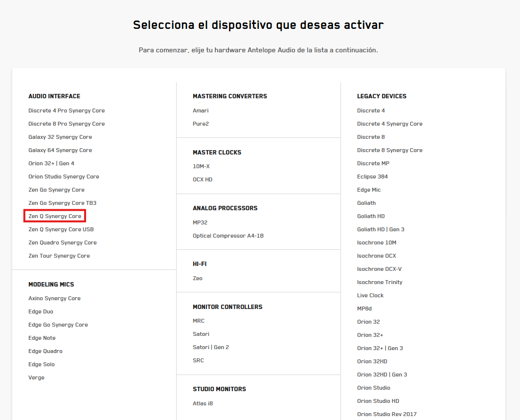Open Edge Note device link
This screenshot has width=520, height=420.
(x=42, y=338)
